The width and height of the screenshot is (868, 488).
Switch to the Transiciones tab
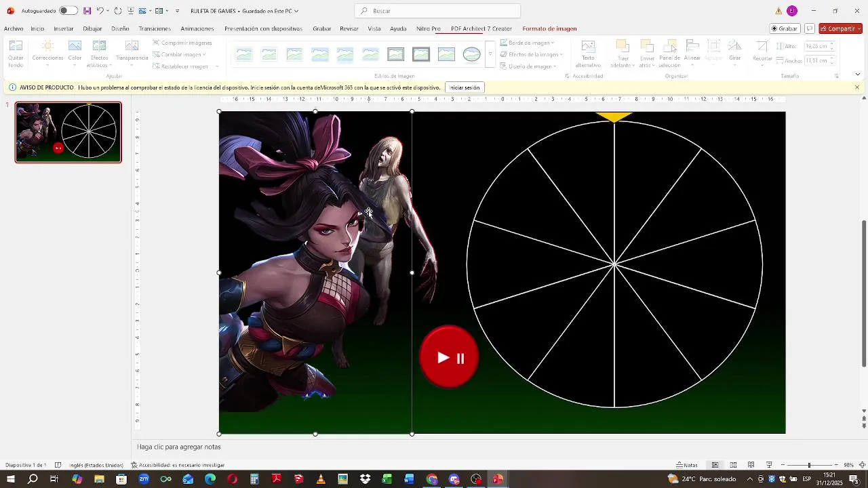[x=155, y=28]
